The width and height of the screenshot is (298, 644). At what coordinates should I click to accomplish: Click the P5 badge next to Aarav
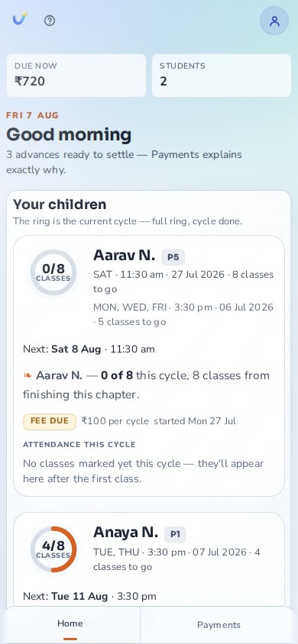point(173,257)
